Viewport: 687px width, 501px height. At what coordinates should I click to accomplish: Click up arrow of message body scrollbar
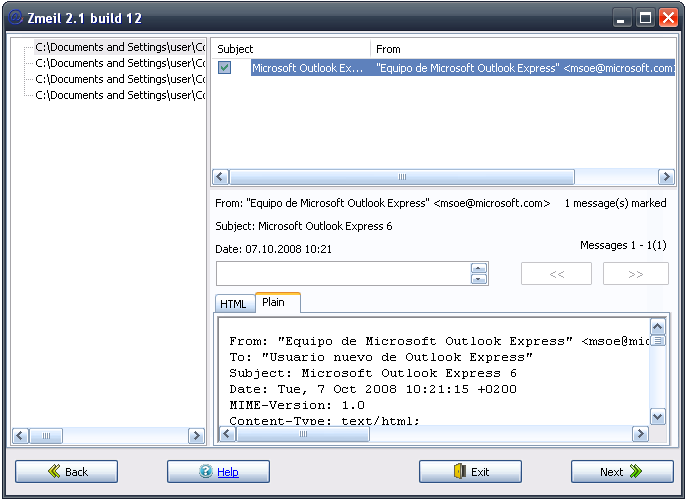click(657, 327)
